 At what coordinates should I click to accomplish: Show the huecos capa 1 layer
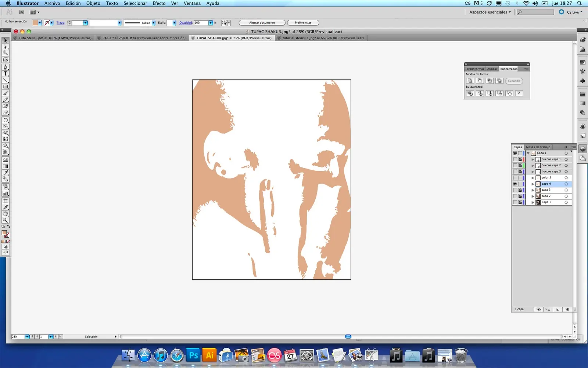point(515,159)
